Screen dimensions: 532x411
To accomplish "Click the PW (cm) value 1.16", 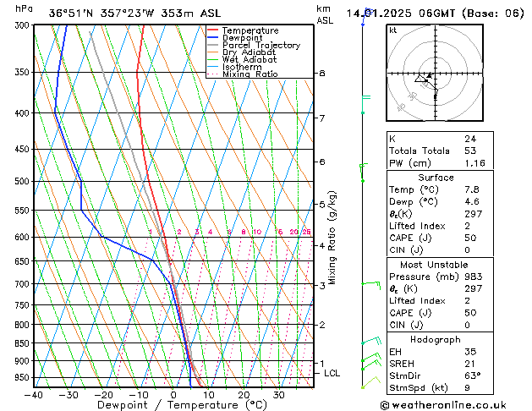I will pos(474,163).
